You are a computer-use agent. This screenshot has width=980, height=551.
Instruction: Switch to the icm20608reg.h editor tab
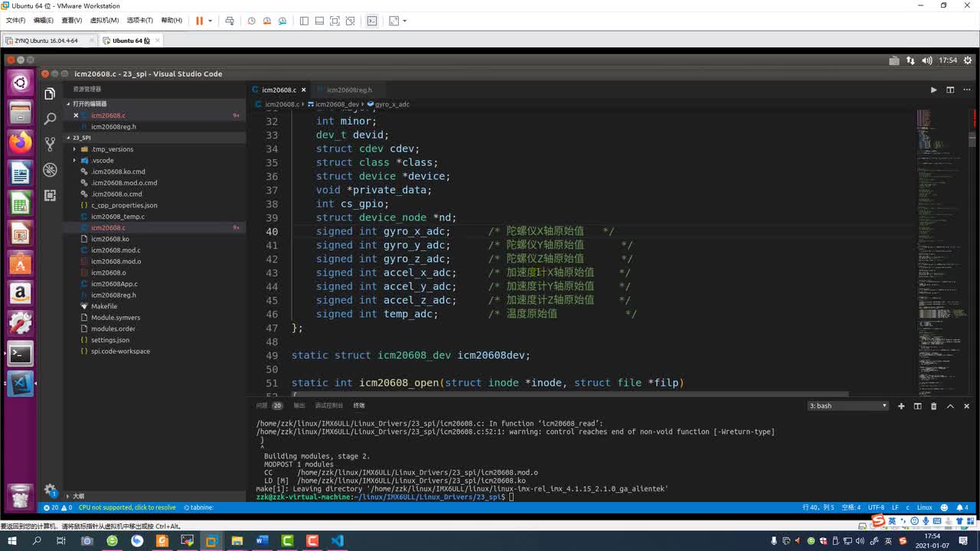click(x=349, y=90)
